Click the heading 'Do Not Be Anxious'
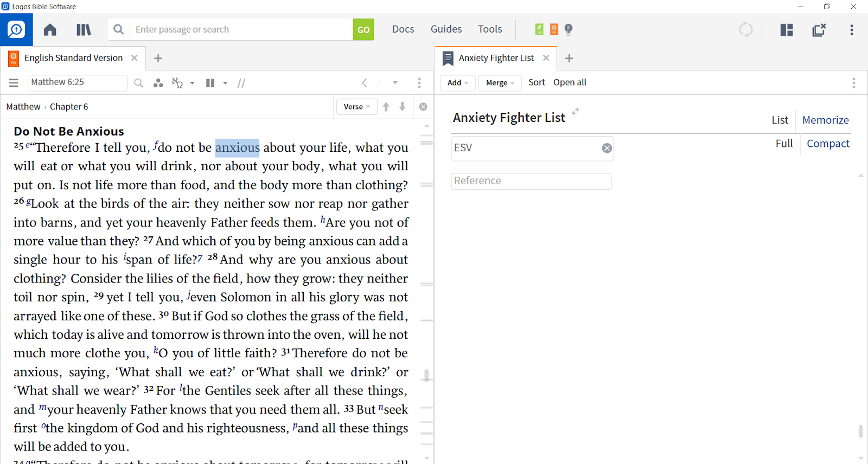Screen dimensions: 868x464 pyautogui.click(x=69, y=131)
